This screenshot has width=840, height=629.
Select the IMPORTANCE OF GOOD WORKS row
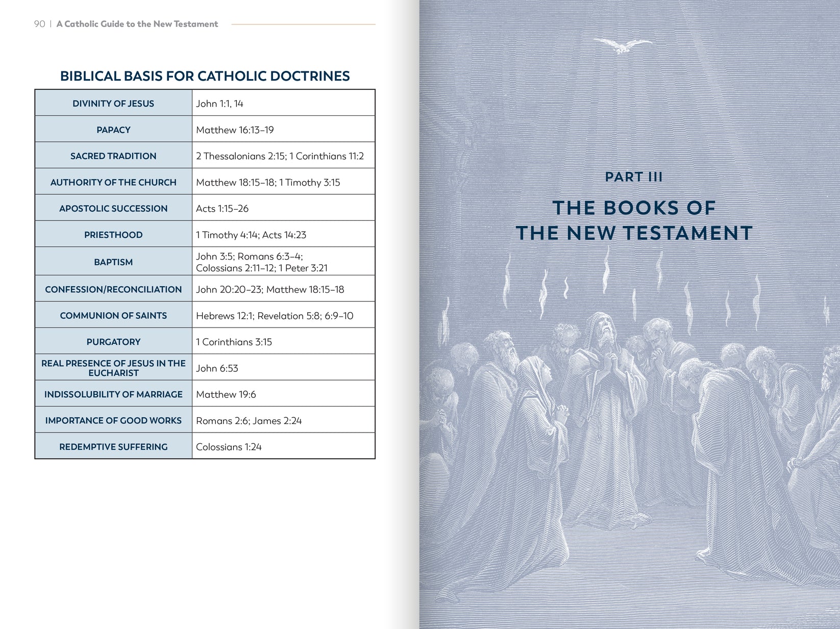(113, 420)
